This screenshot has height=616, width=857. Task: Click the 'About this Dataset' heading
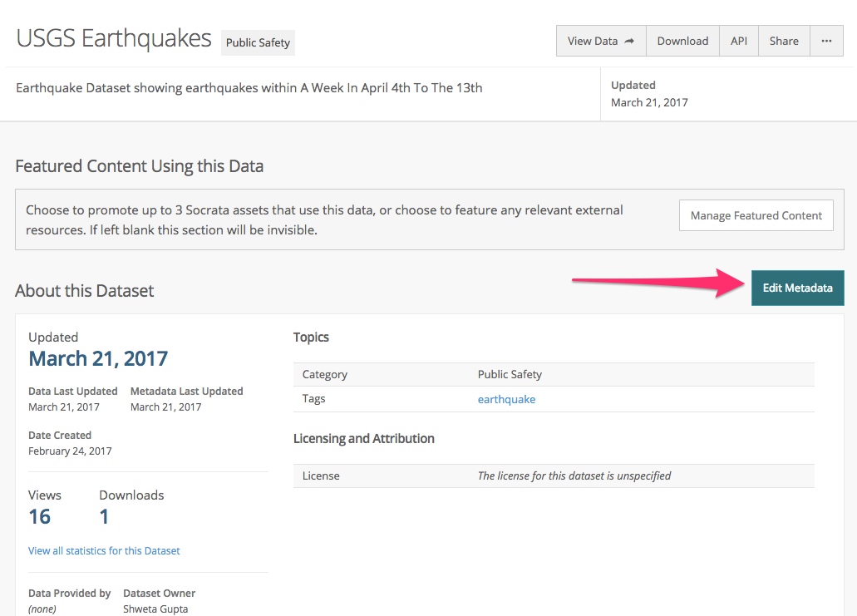(85, 291)
